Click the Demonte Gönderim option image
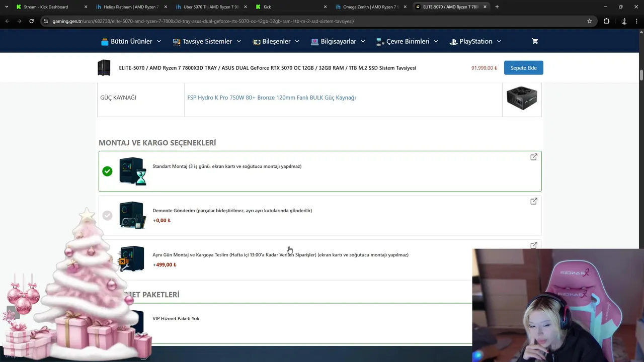Screen dimensions: 644x362 133,215
